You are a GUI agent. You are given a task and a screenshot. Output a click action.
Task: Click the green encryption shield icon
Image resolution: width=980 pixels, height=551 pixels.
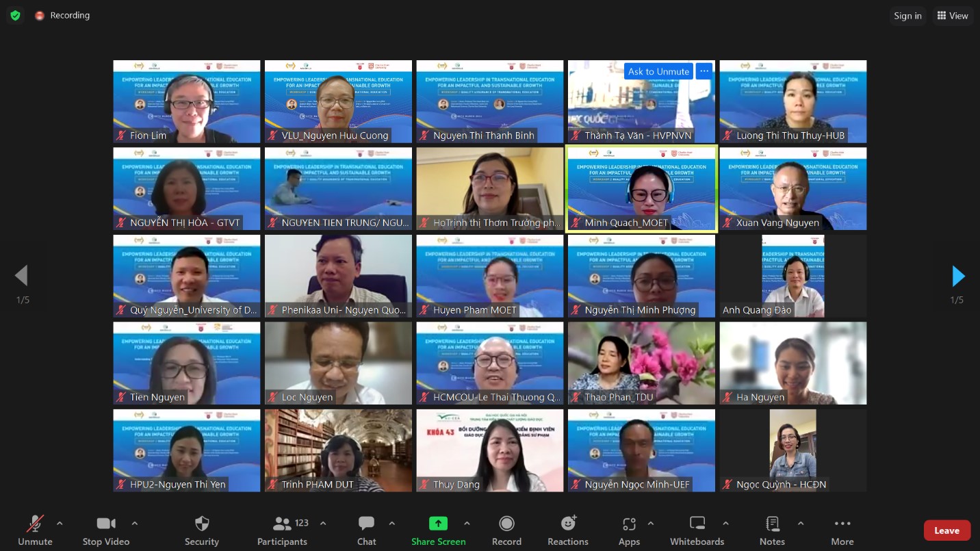15,15
